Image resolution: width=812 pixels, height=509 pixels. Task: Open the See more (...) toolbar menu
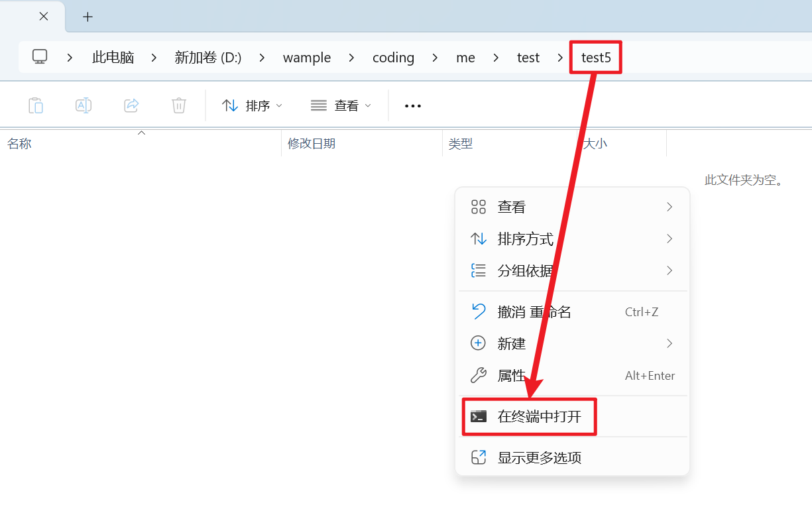pyautogui.click(x=412, y=105)
